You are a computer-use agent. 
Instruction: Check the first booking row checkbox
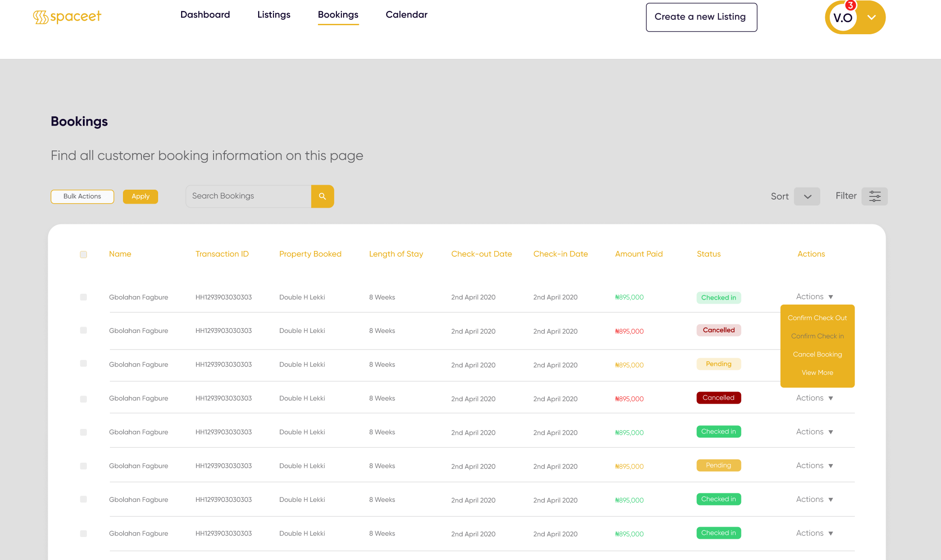click(83, 297)
